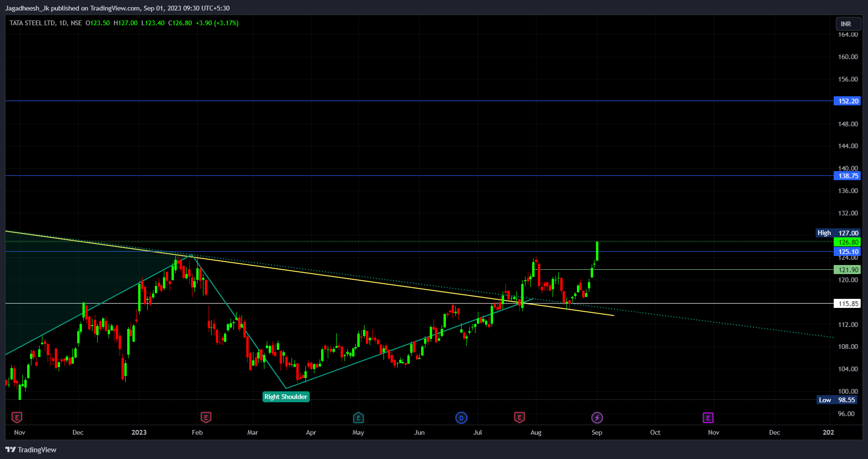868x459 pixels.
Task: Click the +3.90 (+3.17%) change value
Action: pos(217,23)
